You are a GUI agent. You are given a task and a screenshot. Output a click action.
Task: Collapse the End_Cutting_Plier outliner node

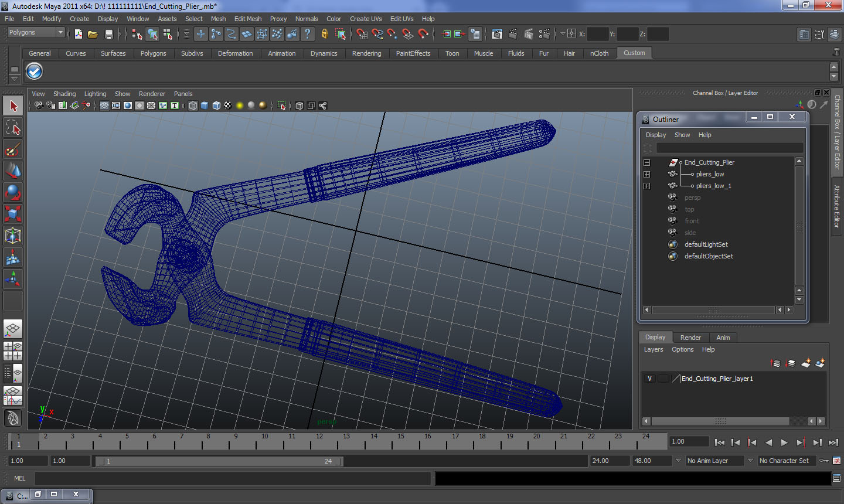(647, 162)
